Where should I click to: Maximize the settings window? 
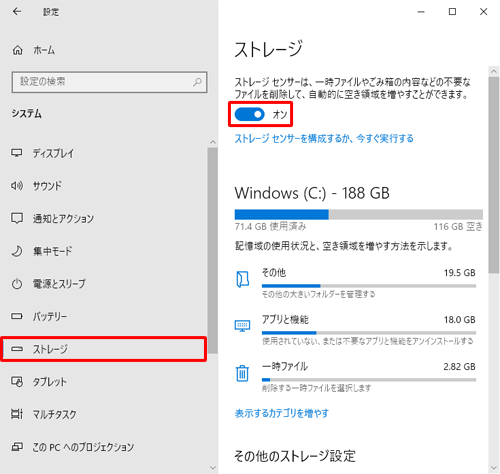click(452, 12)
